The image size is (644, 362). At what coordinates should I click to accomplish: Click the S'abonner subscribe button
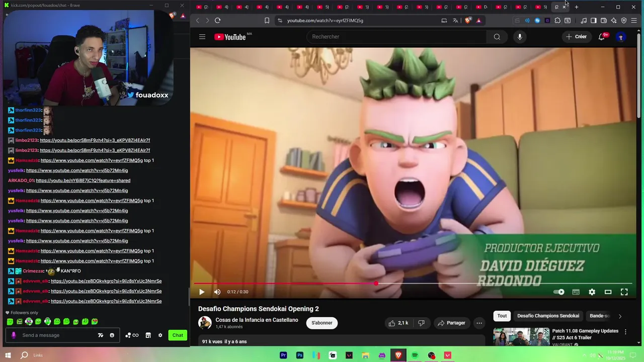[322, 323]
